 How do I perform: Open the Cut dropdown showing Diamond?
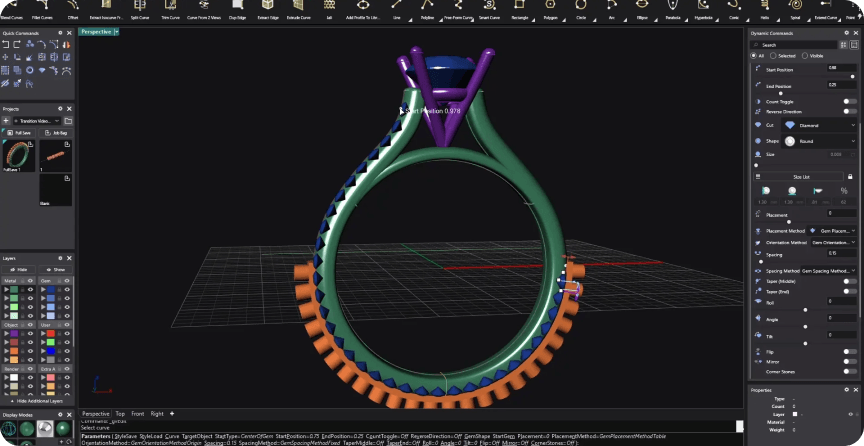(x=819, y=126)
